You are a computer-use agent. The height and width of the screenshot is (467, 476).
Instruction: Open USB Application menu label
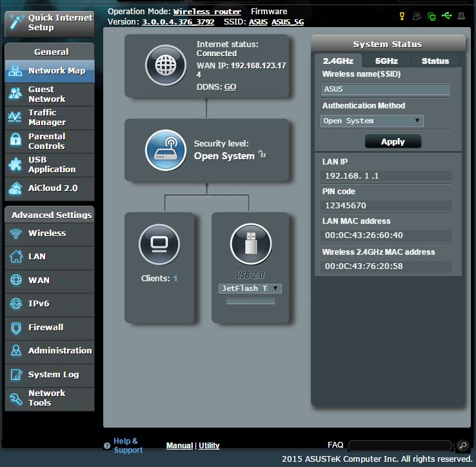click(x=52, y=164)
